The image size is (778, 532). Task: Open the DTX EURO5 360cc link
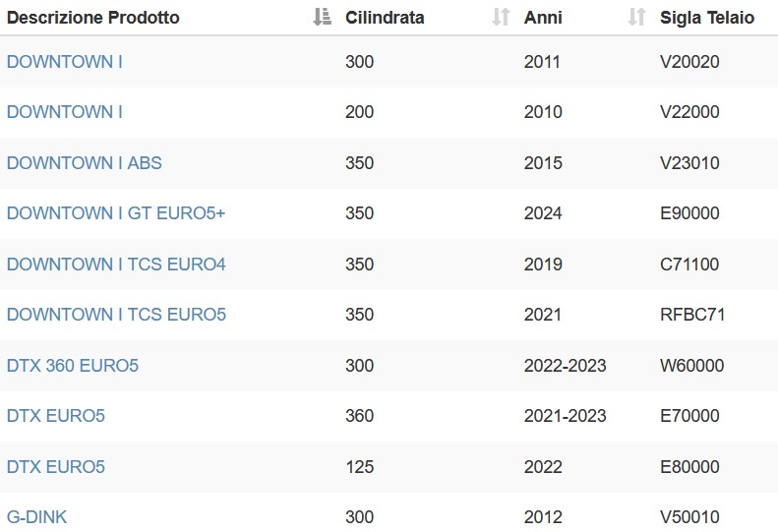tap(55, 415)
